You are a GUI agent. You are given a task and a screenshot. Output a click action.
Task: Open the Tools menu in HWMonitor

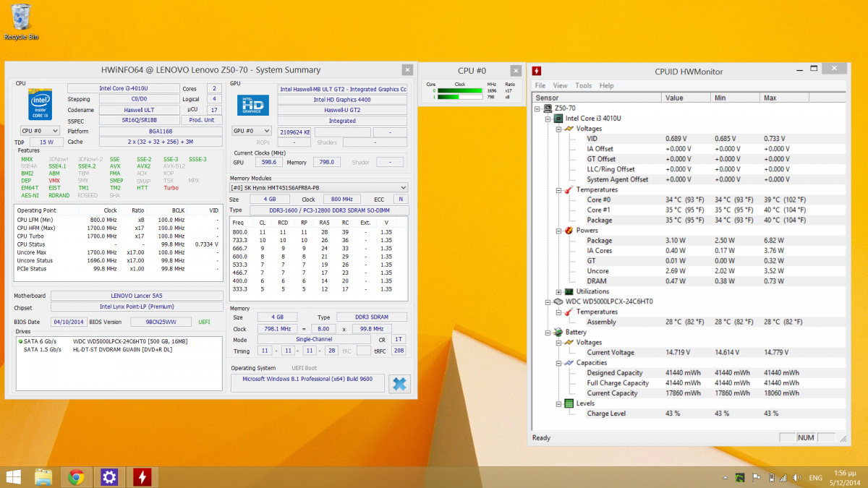click(583, 85)
